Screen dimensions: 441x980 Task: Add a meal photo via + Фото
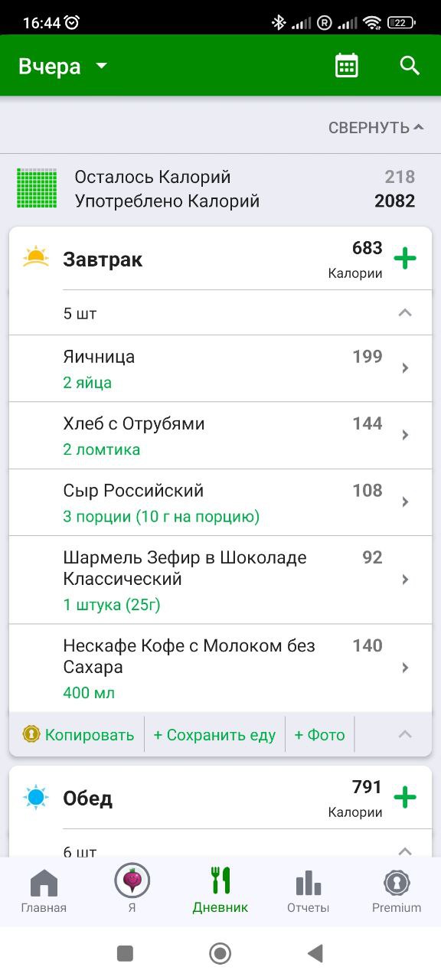(320, 735)
